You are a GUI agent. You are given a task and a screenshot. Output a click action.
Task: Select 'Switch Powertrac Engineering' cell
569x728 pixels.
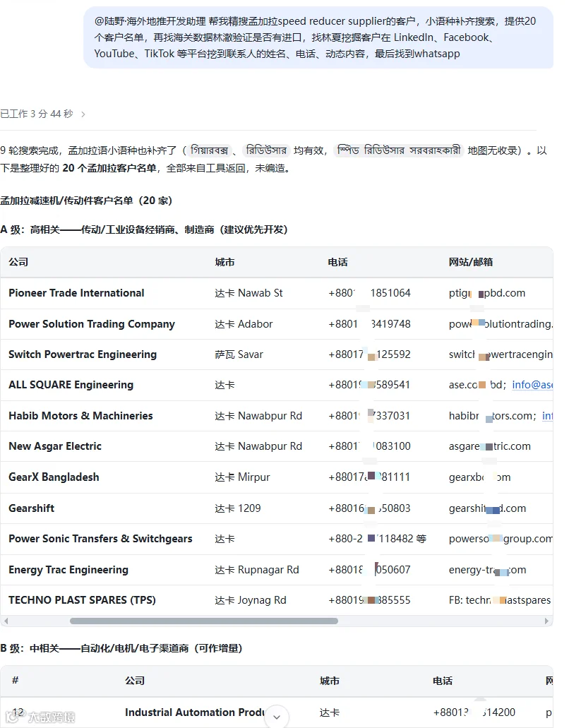[x=83, y=354]
